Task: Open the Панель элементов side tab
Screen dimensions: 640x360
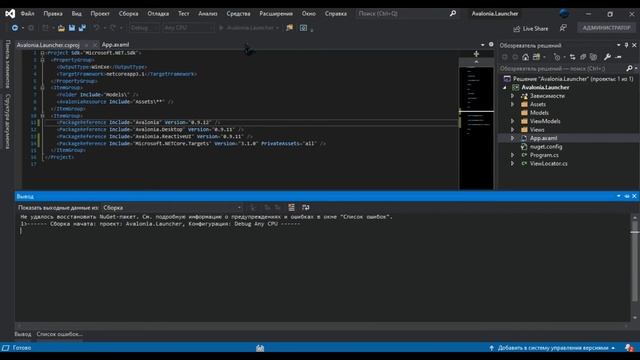Action: tap(7, 64)
